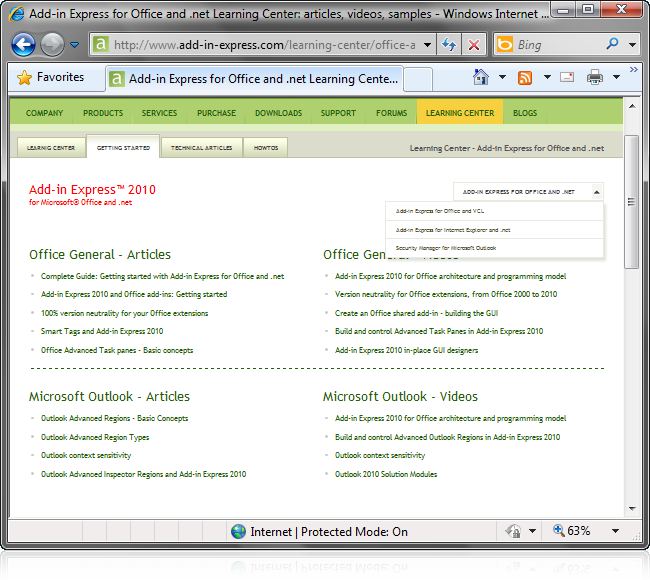Open a new blank tab

point(418,79)
